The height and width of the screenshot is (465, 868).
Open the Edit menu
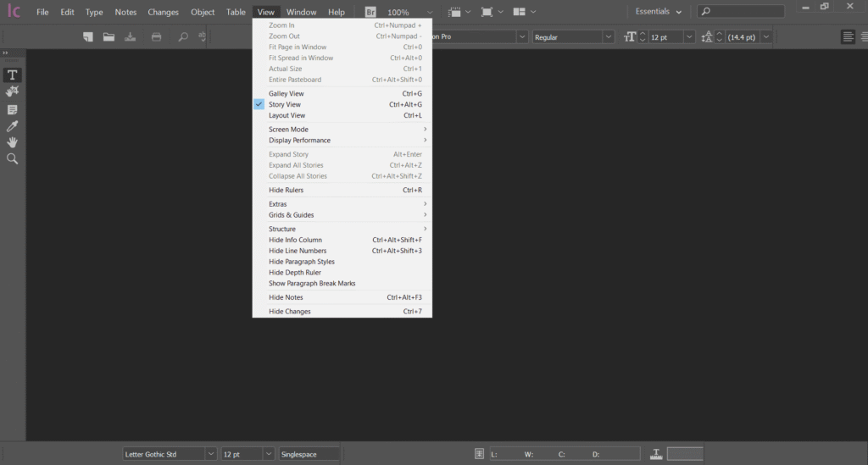pyautogui.click(x=68, y=12)
